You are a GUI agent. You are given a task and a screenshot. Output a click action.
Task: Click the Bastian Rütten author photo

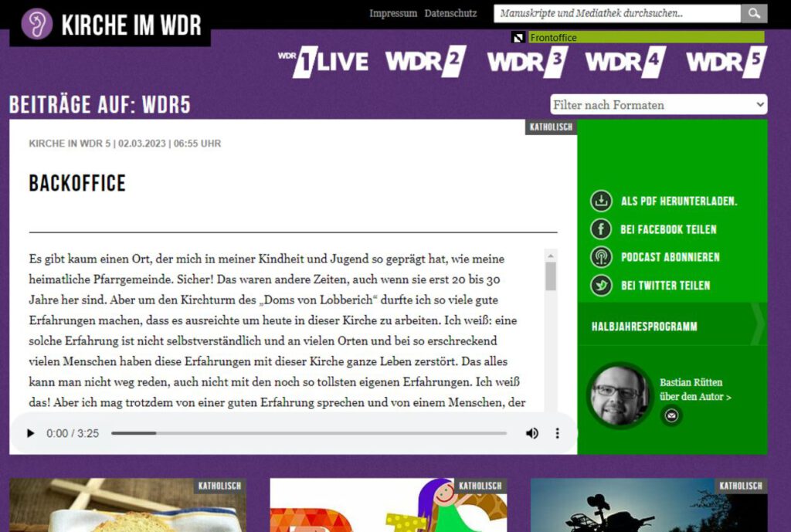[x=620, y=395]
